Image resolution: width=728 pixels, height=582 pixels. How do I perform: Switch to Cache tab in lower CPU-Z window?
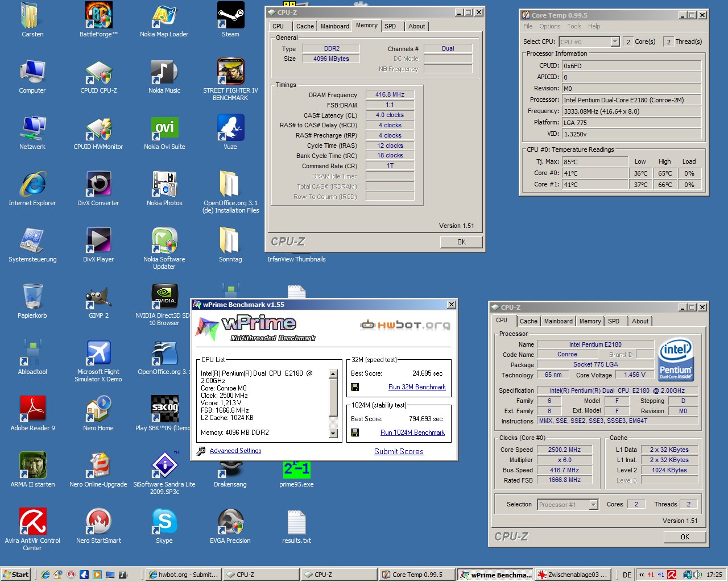coord(528,321)
